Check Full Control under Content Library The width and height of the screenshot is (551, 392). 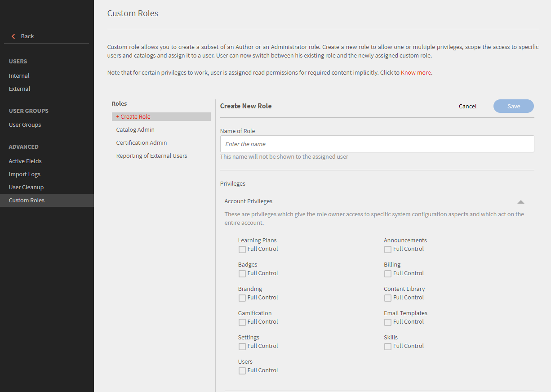point(388,298)
